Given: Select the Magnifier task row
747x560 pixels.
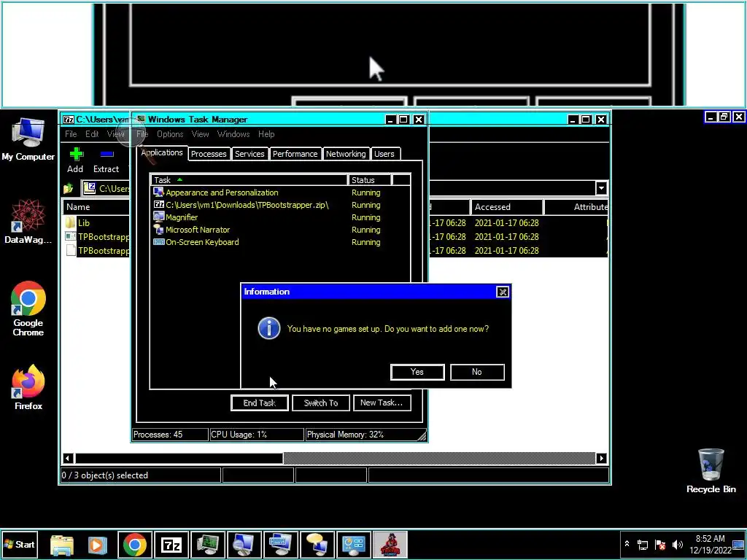Looking at the screenshot, I should tap(280, 217).
